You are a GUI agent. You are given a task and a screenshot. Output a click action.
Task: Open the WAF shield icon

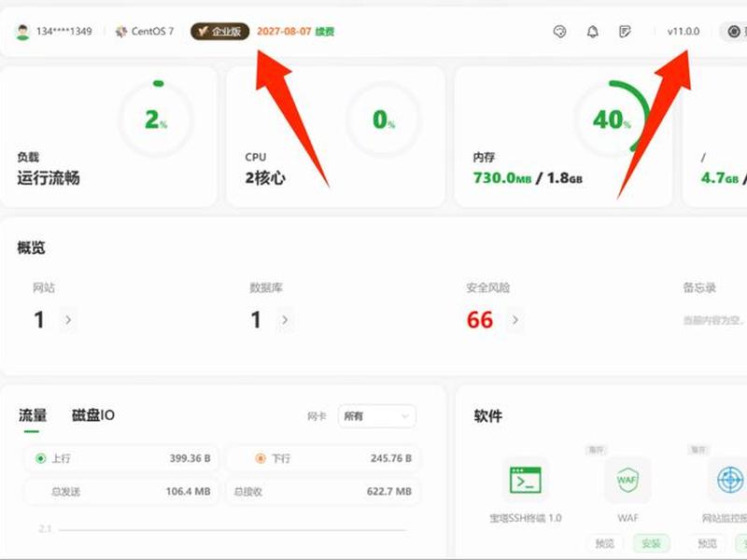pos(627,480)
